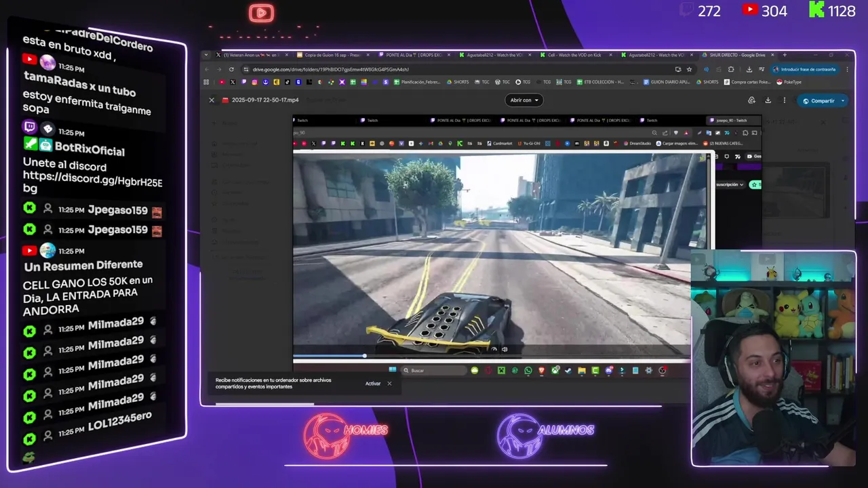Open the three-dot more options in Drive's preview toolbar
The image size is (868, 488).
tap(785, 100)
